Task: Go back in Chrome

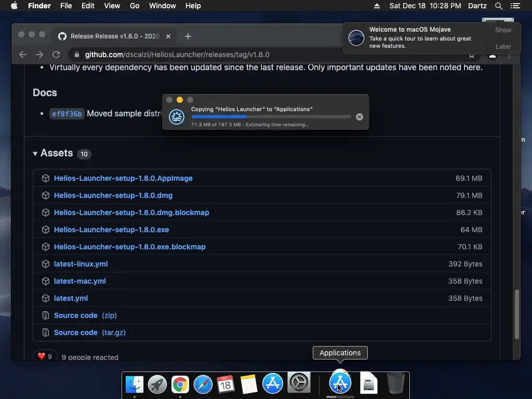Action: point(23,55)
